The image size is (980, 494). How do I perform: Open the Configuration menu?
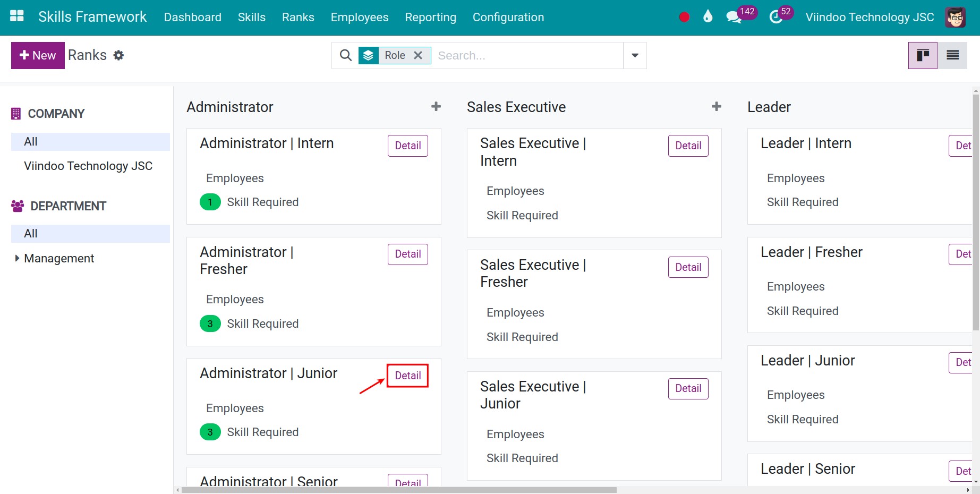508,17
